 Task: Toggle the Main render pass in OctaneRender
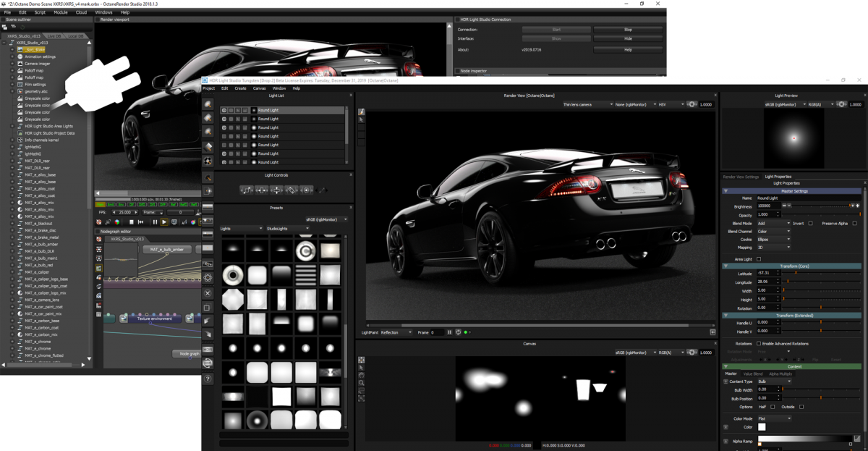pyautogui.click(x=101, y=204)
